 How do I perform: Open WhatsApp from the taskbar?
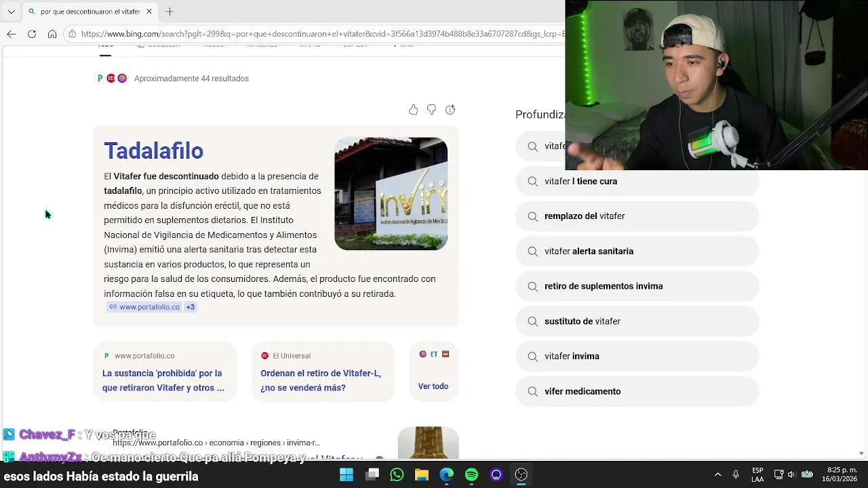[397, 474]
